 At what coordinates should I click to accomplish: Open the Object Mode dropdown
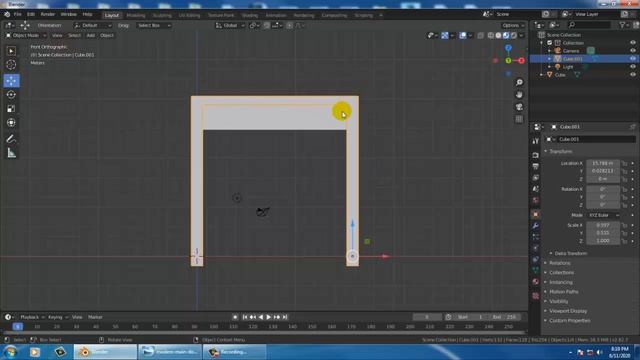coord(25,36)
